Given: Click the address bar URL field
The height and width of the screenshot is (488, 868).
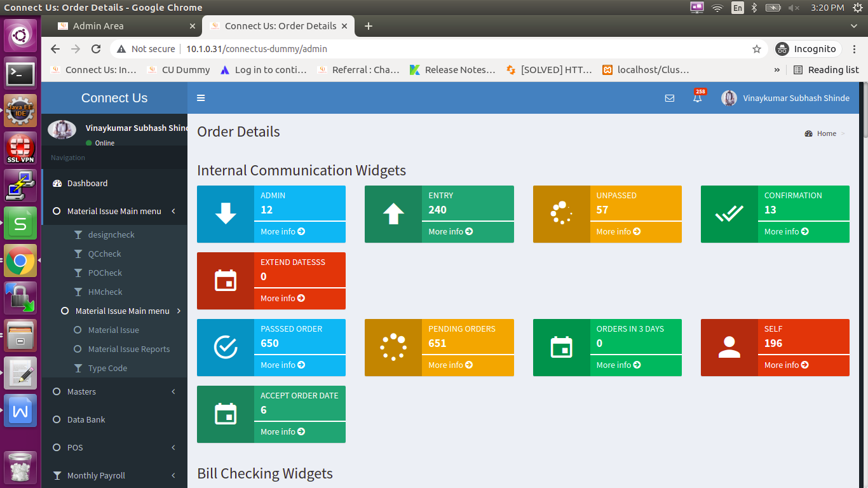Looking at the screenshot, I should (x=438, y=49).
